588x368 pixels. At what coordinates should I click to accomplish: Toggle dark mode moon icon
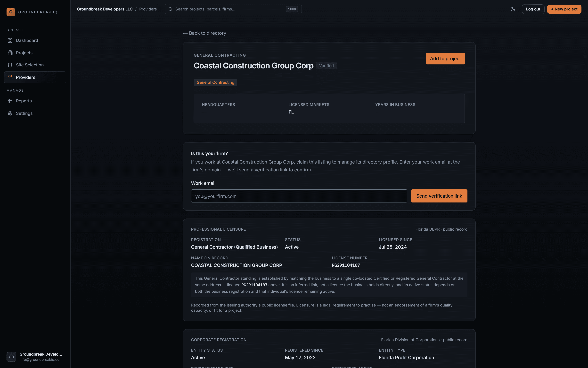pos(513,9)
